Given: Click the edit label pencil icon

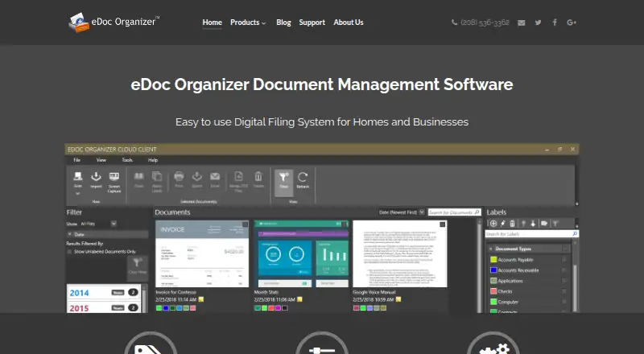Looking at the screenshot, I should [502, 224].
